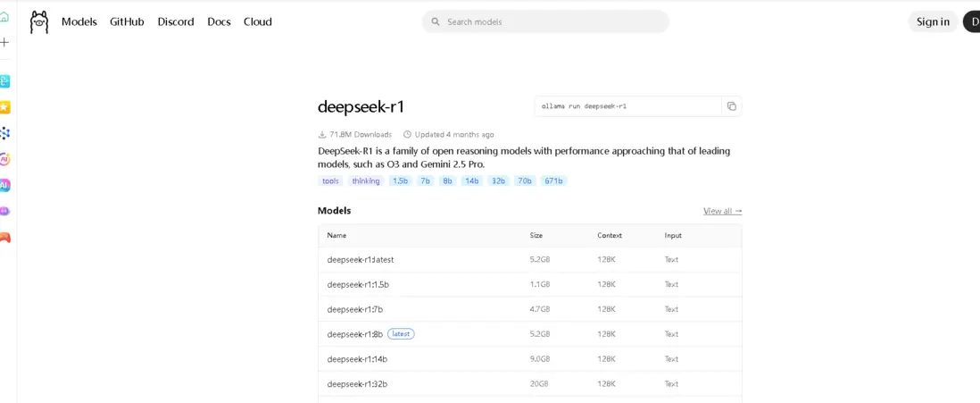Select the tools tag
980x403 pixels.
(330, 181)
